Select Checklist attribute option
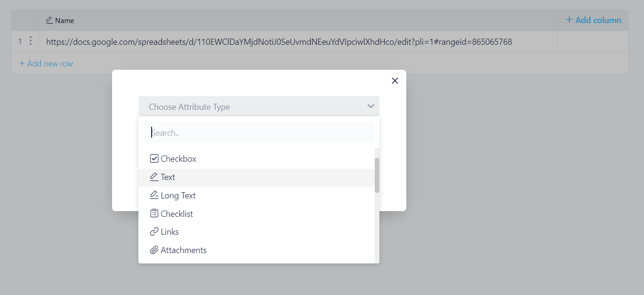The width and height of the screenshot is (644, 295). [x=257, y=214]
